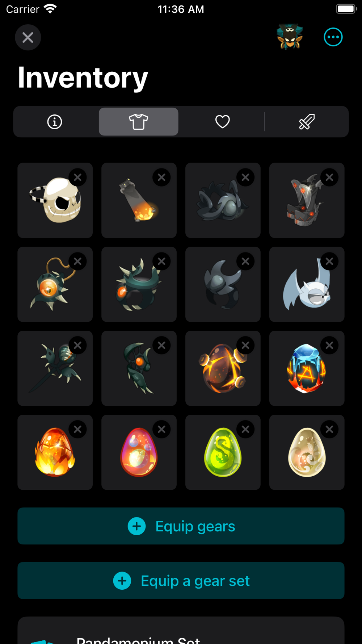Image resolution: width=362 pixels, height=644 pixels.
Task: Select the glowing cloak item
Action: point(139,200)
